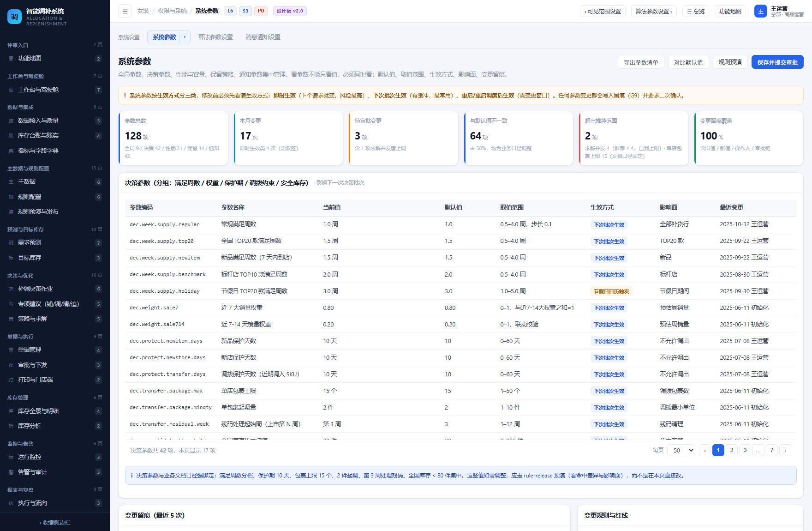Switch to the 系统设置 tab

[x=129, y=37]
